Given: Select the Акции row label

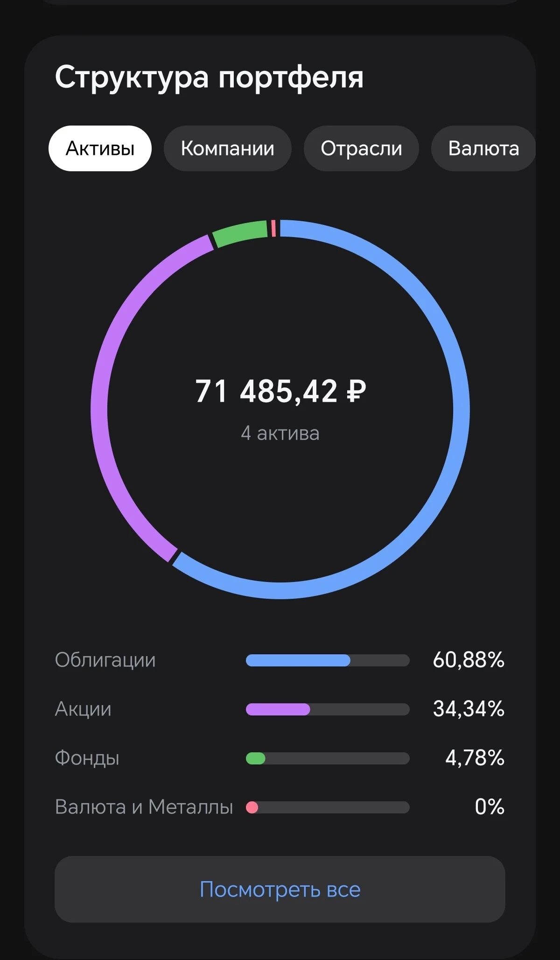Looking at the screenshot, I should [84, 709].
